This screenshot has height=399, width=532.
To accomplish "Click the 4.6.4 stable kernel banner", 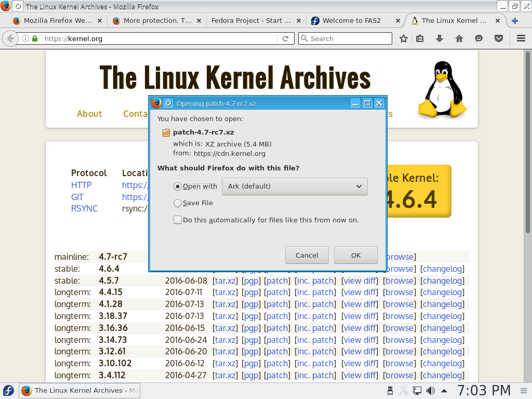I will tap(419, 191).
